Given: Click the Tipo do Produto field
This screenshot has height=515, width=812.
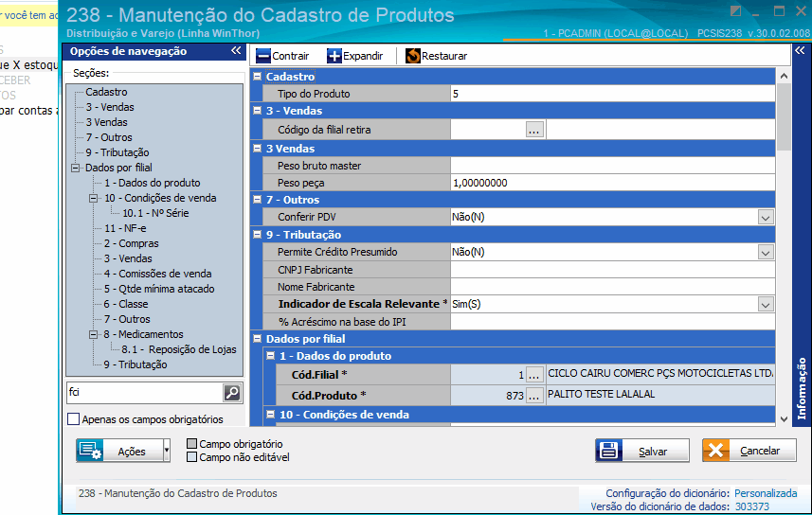Looking at the screenshot, I should (613, 94).
